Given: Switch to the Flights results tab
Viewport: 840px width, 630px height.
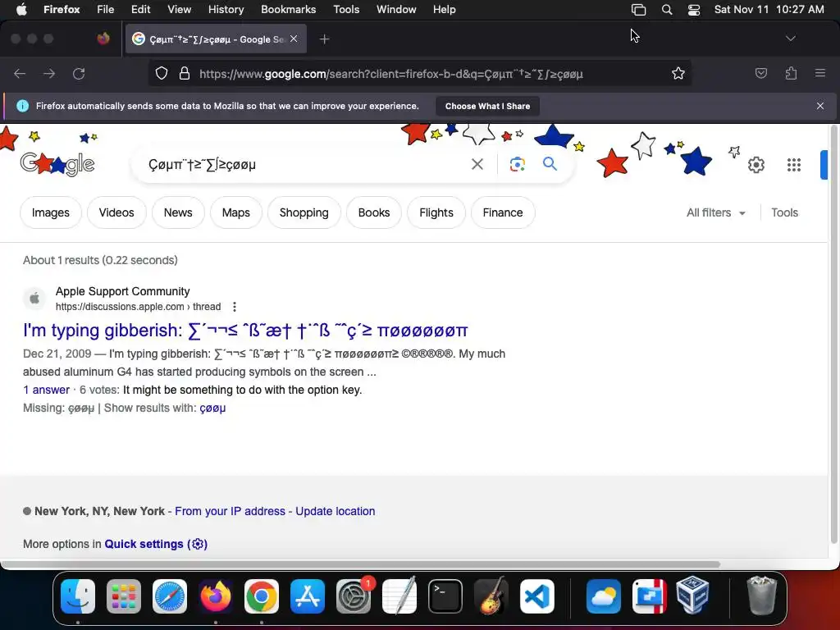Looking at the screenshot, I should tap(436, 212).
